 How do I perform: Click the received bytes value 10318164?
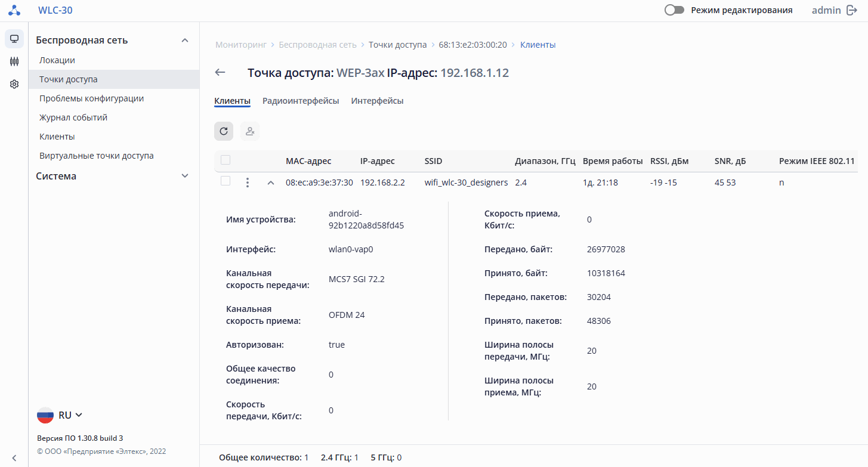coord(606,273)
